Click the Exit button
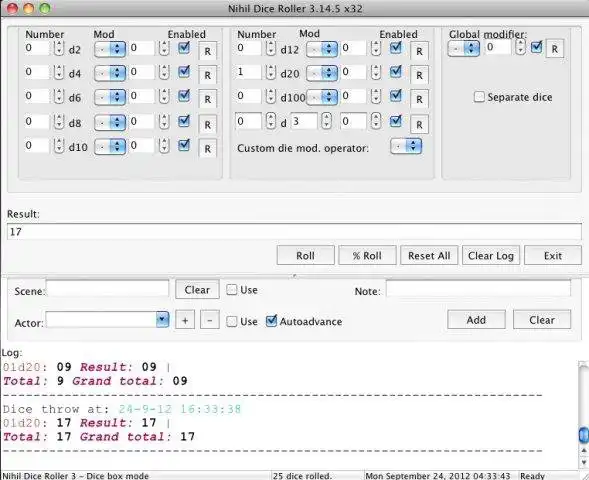The width and height of the screenshot is (589, 480). 553,256
